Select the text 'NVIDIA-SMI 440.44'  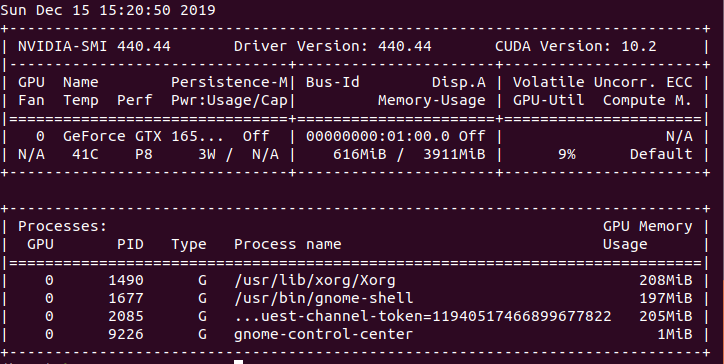(94, 46)
